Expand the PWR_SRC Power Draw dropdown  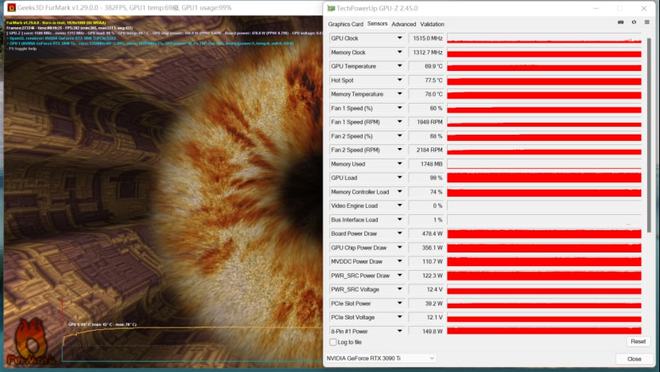point(399,275)
